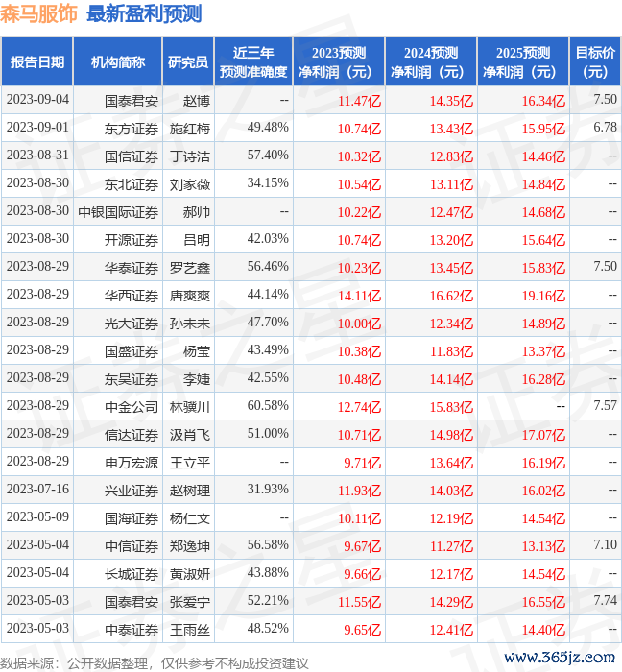Select institution 申万宏源
Image resolution: width=622 pixels, height=672 pixels.
[x=132, y=463]
